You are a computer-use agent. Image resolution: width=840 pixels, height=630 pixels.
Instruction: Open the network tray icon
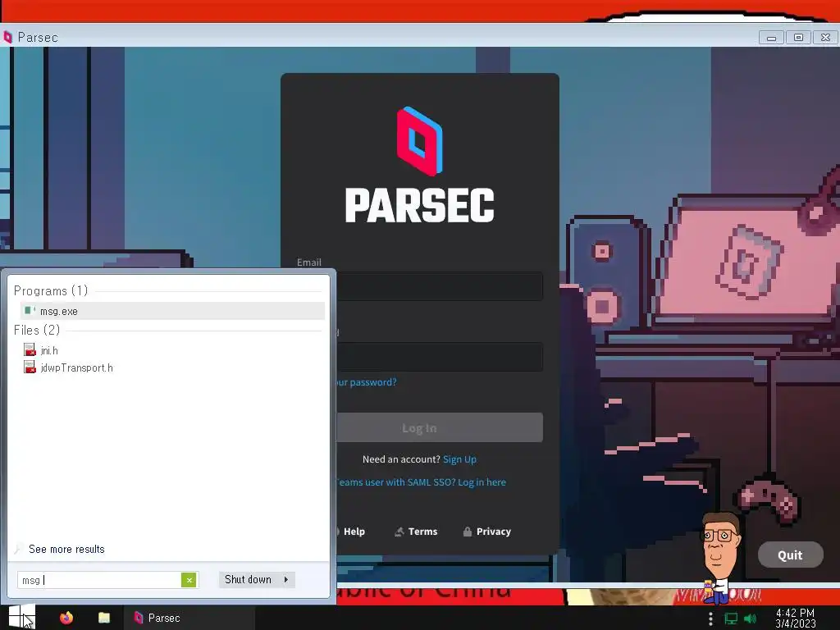(731, 619)
